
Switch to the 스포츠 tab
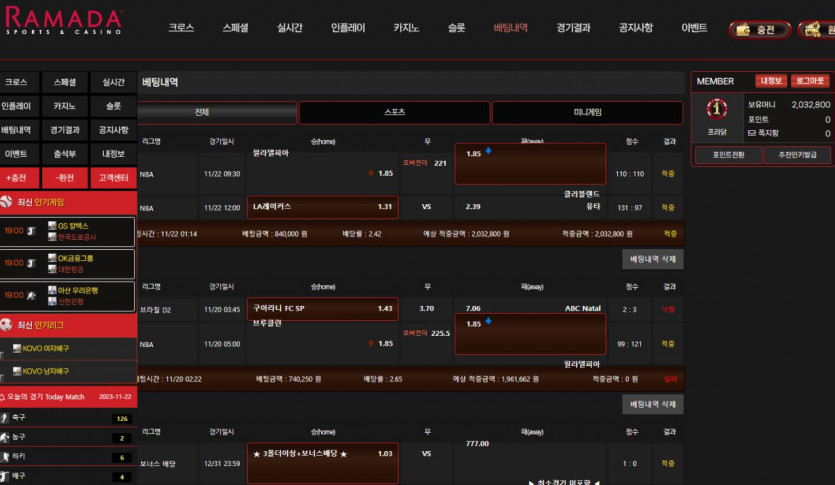[x=395, y=112]
